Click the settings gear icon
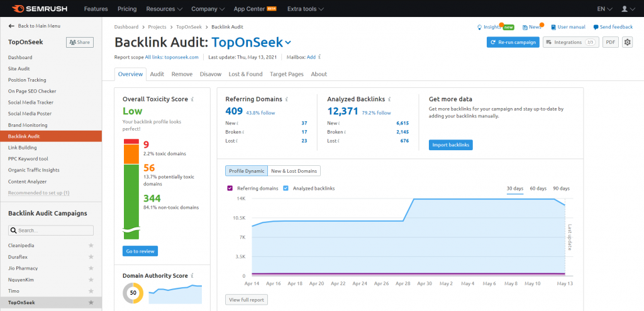Image resolution: width=644 pixels, height=311 pixels. [x=627, y=42]
